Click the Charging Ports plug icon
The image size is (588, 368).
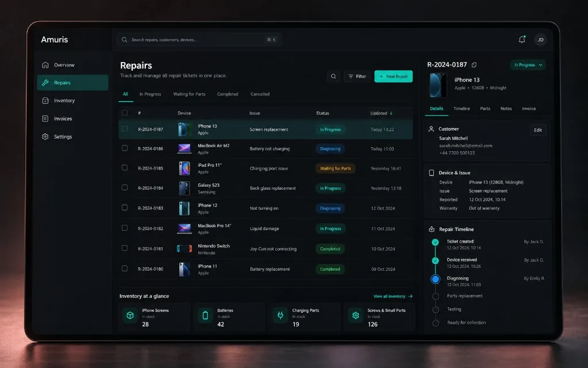tap(280, 316)
